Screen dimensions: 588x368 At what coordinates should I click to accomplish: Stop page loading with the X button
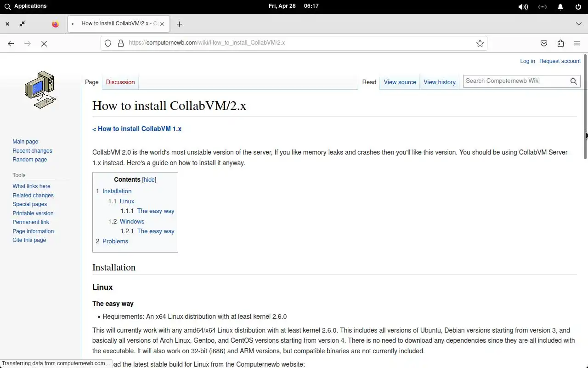[44, 43]
